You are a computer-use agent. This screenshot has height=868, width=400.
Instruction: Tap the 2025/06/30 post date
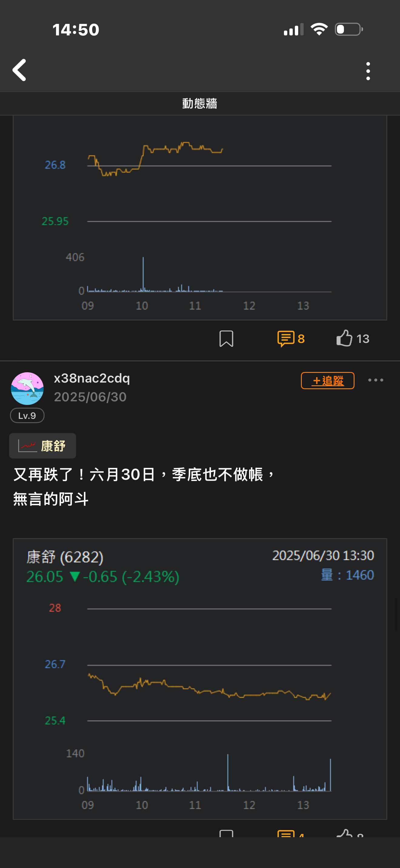point(90,397)
